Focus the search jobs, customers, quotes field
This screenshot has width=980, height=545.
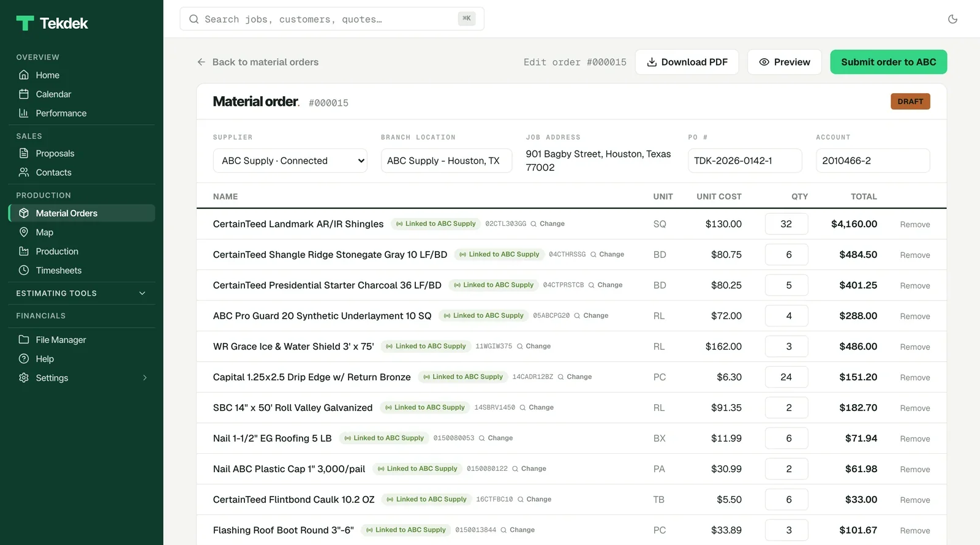pyautogui.click(x=332, y=19)
